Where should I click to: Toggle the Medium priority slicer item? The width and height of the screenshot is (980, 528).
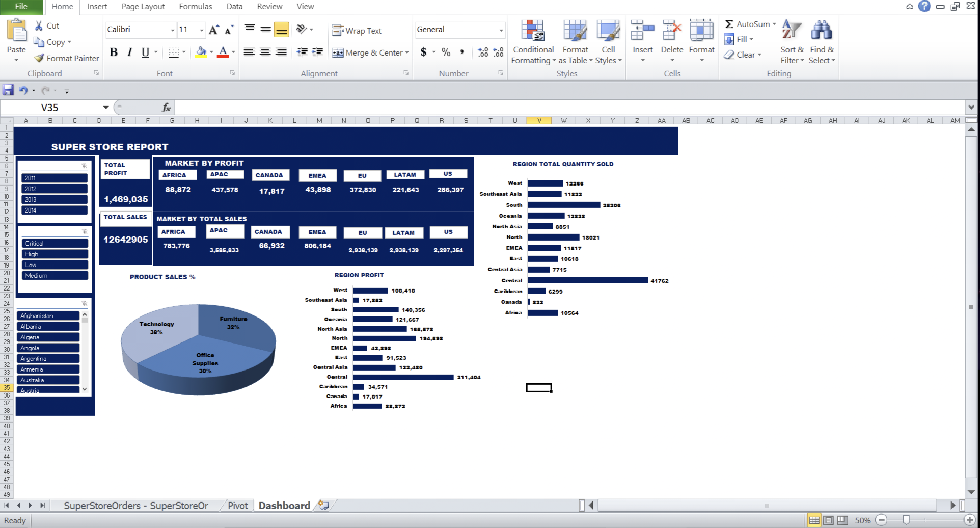click(x=55, y=275)
